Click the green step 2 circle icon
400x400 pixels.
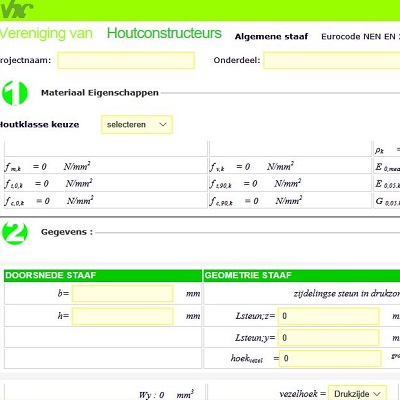click(x=15, y=233)
